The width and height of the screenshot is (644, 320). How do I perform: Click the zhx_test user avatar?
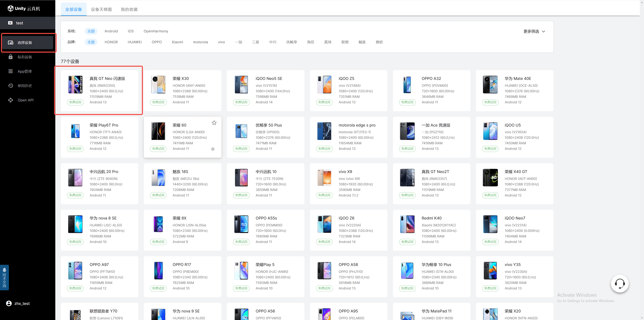(x=9, y=303)
